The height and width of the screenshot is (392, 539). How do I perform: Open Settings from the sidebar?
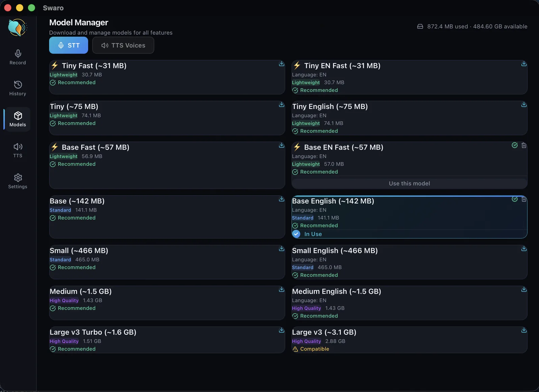click(x=18, y=181)
